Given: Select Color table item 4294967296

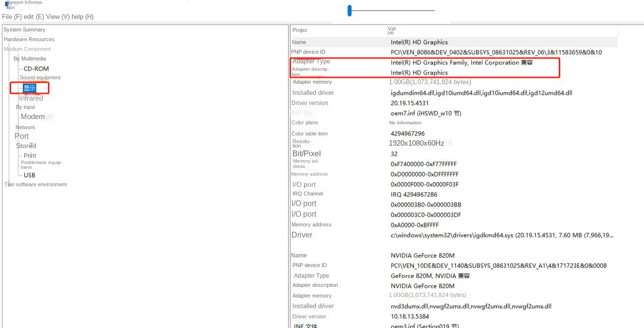Looking at the screenshot, I should [x=408, y=134].
